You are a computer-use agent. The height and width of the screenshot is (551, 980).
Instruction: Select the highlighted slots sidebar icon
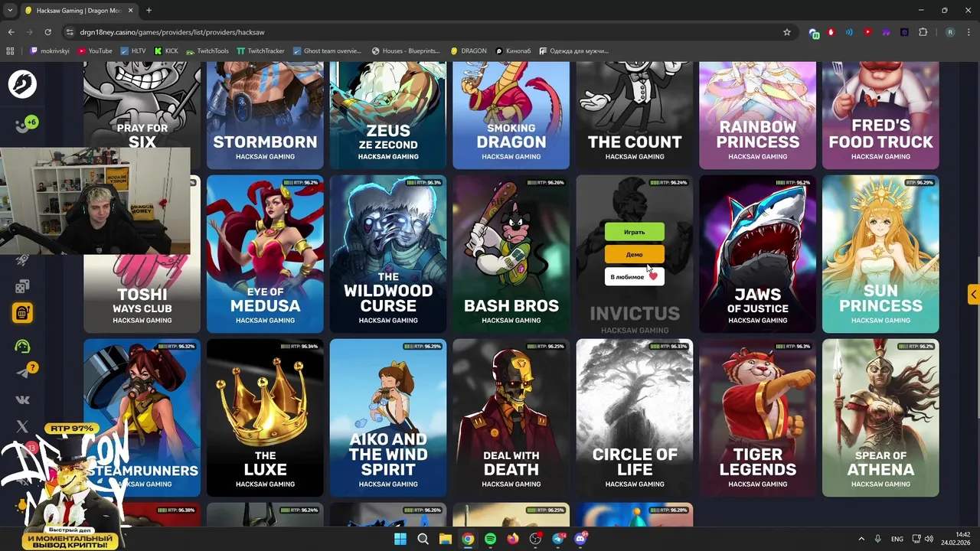[22, 312]
